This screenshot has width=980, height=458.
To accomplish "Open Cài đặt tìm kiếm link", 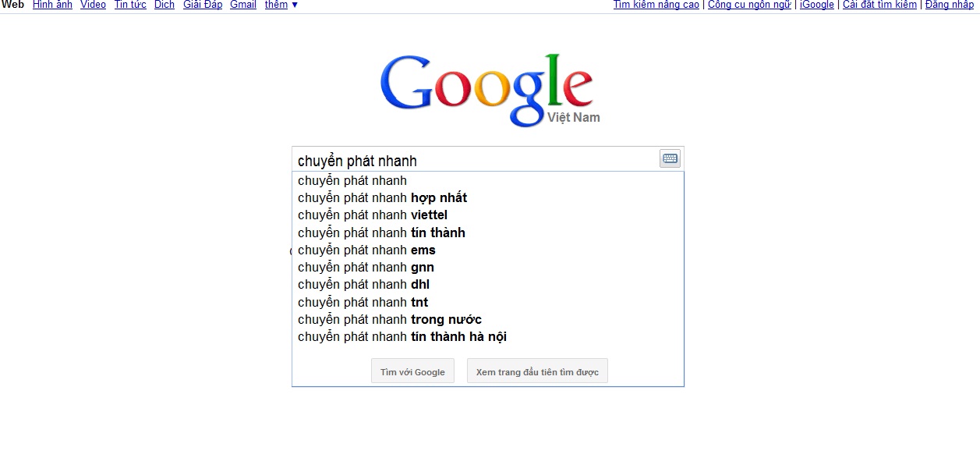I will [x=879, y=5].
